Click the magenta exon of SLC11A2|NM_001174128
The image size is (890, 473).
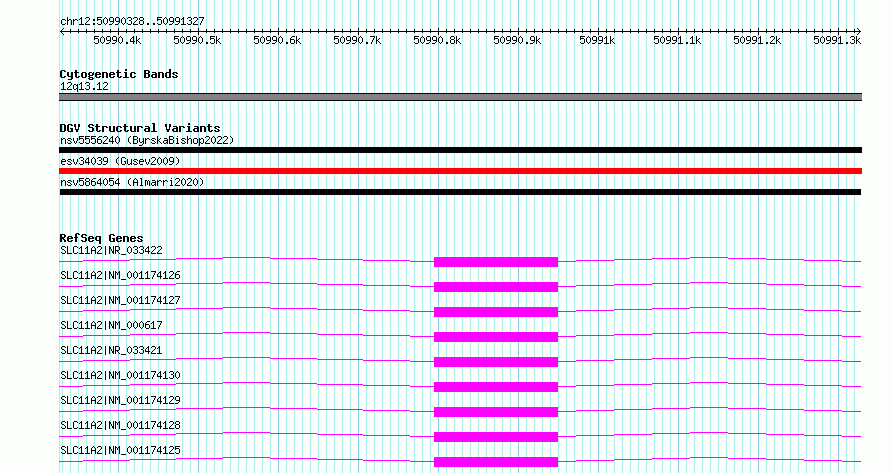[x=496, y=437]
